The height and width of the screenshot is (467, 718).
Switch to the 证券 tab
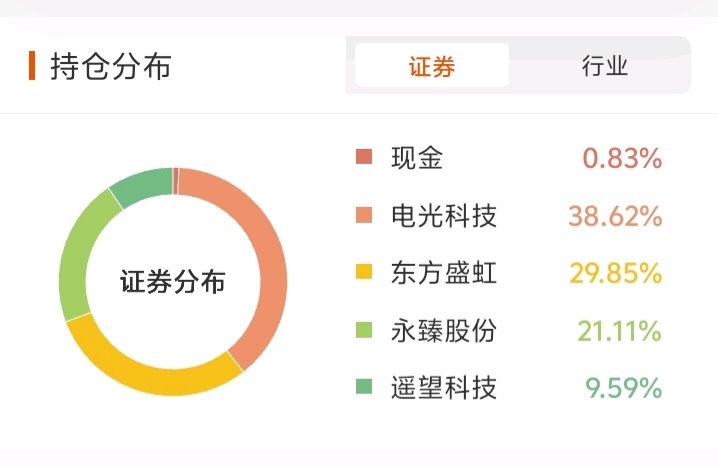(432, 67)
